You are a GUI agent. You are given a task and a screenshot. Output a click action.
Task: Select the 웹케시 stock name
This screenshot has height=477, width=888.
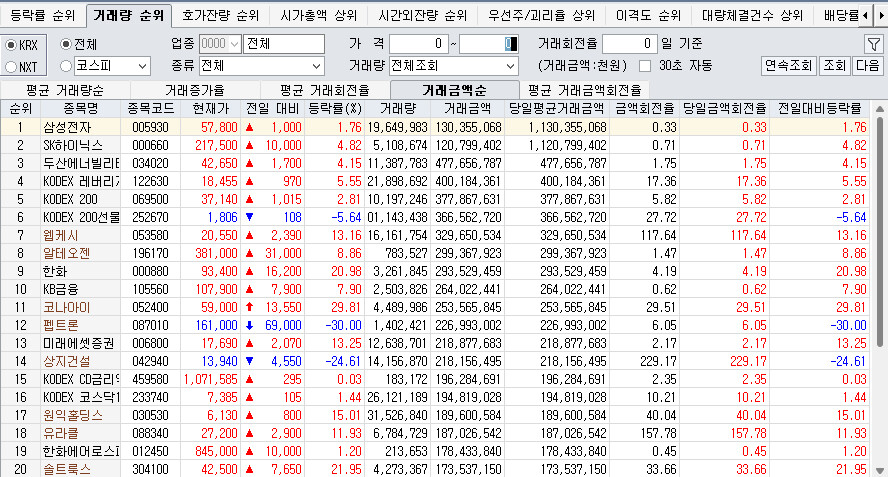[61, 235]
